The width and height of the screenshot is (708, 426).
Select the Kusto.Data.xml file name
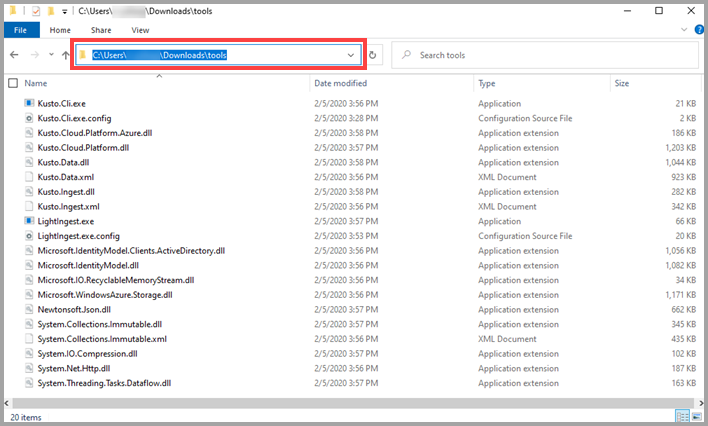[x=66, y=177]
